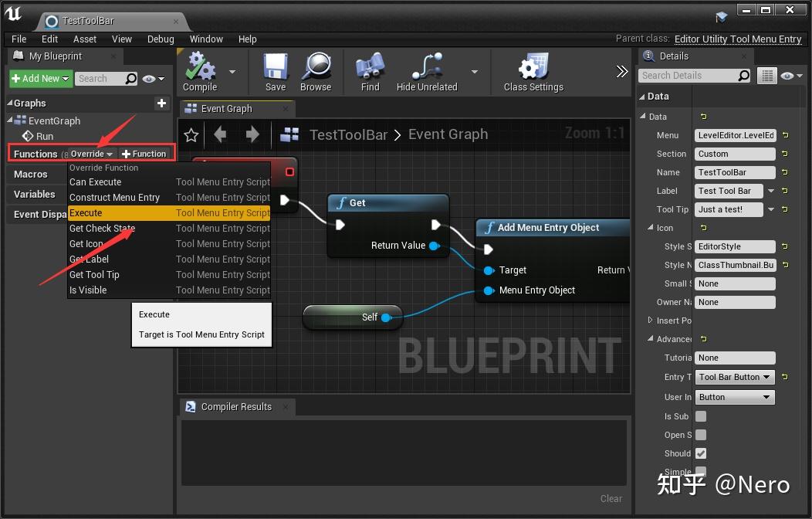
Task: Open the User Interface dropdown showing Button
Action: click(734, 396)
